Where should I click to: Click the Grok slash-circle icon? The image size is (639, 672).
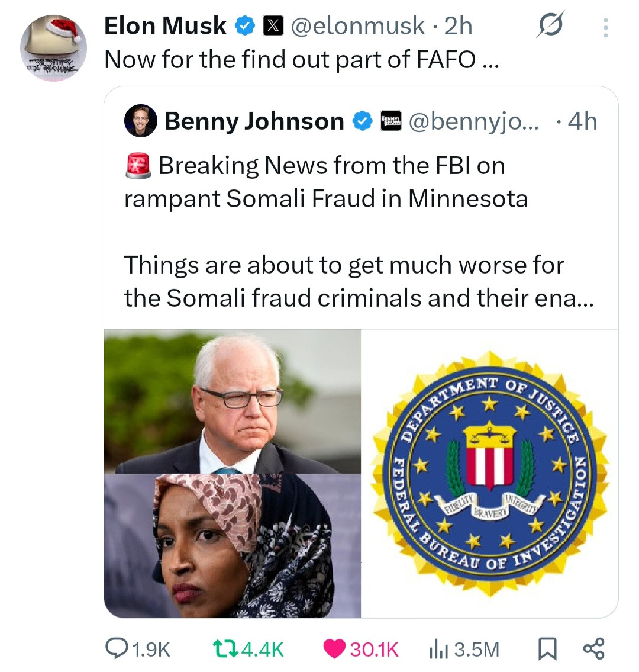click(x=550, y=25)
